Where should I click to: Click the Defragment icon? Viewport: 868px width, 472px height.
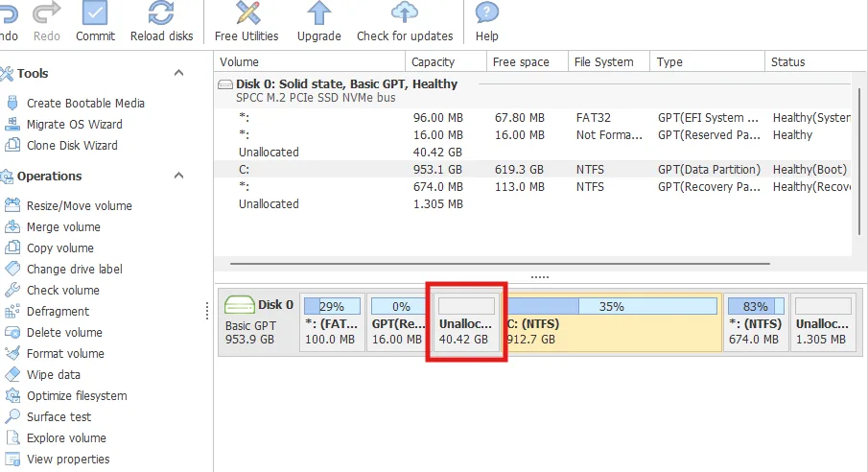pyautogui.click(x=12, y=312)
